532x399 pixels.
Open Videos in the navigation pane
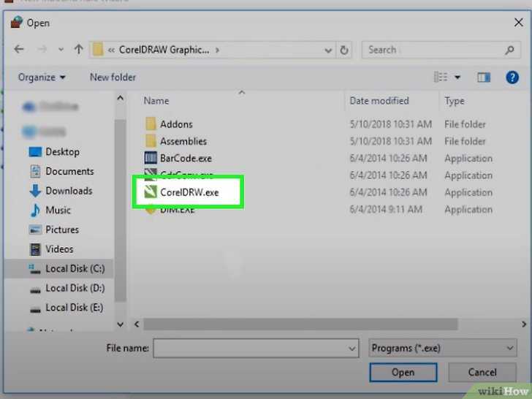59,249
